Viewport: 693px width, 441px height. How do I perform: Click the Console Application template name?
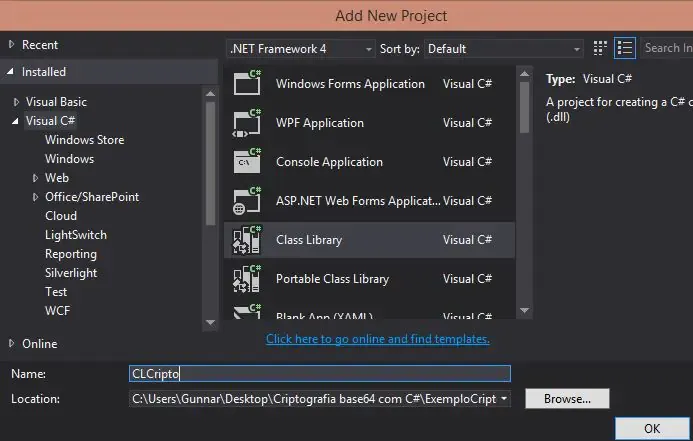(329, 162)
